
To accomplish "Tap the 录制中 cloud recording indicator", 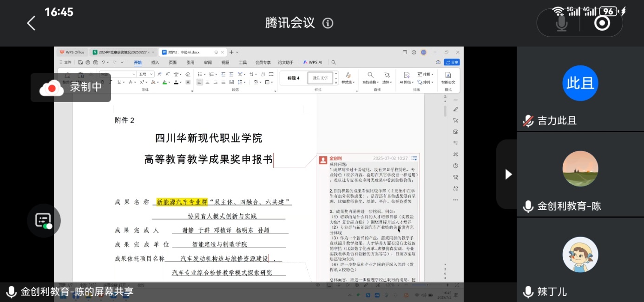I will coord(71,87).
